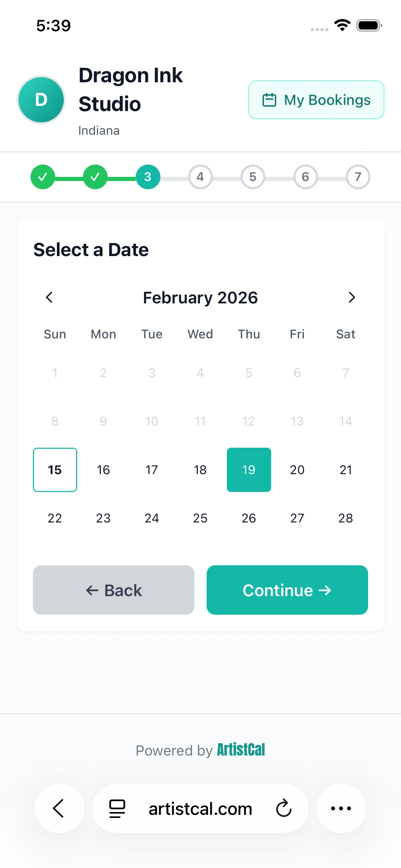Click completed step 1 on the progress bar

click(42, 177)
